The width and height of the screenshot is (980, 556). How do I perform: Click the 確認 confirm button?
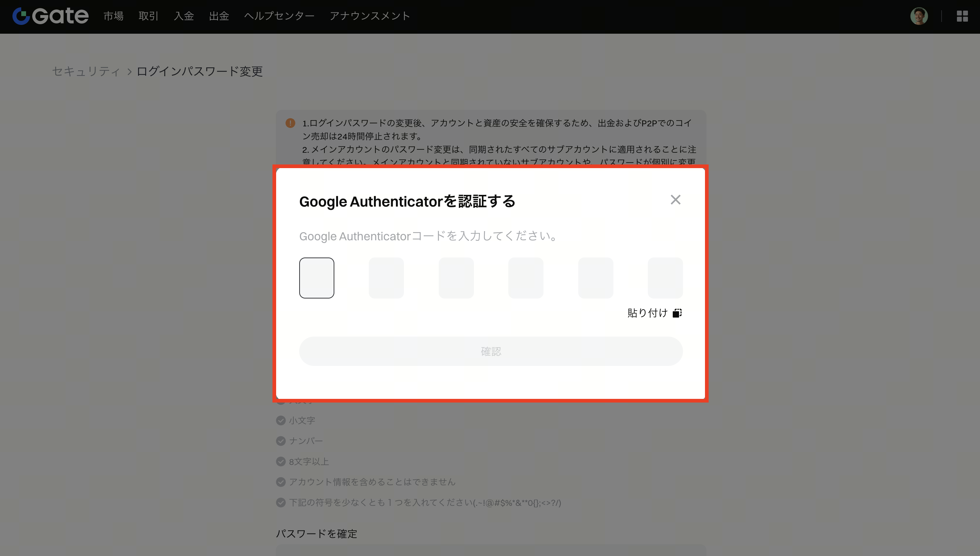[x=491, y=351]
